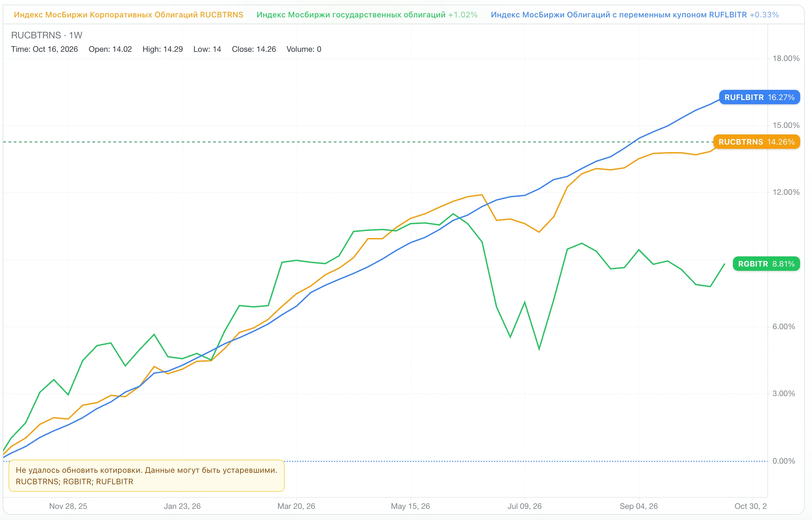
Task: Select the green government bonds index legend entry
Action: point(367,15)
